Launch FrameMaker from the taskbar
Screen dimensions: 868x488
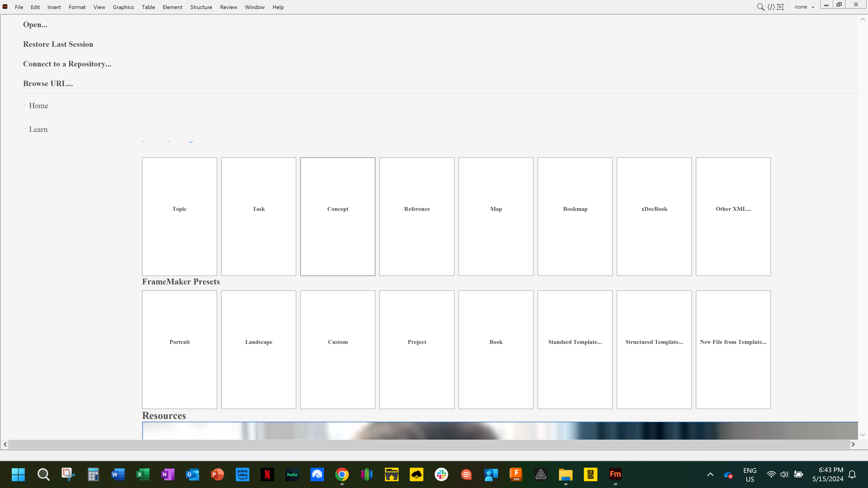tap(615, 474)
